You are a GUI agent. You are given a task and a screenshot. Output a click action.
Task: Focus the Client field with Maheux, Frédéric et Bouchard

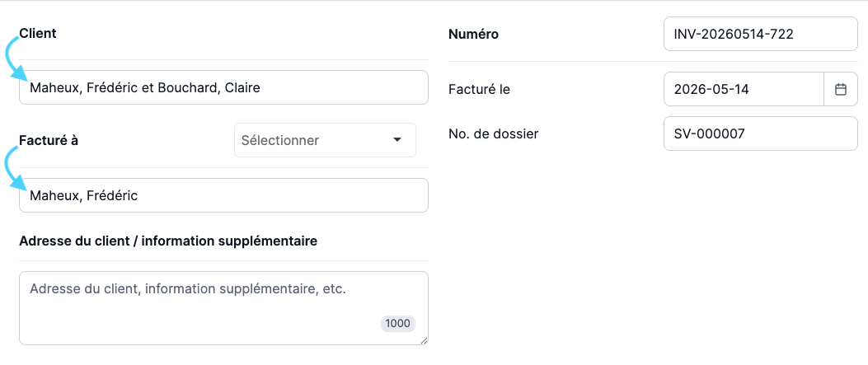pyautogui.click(x=223, y=87)
